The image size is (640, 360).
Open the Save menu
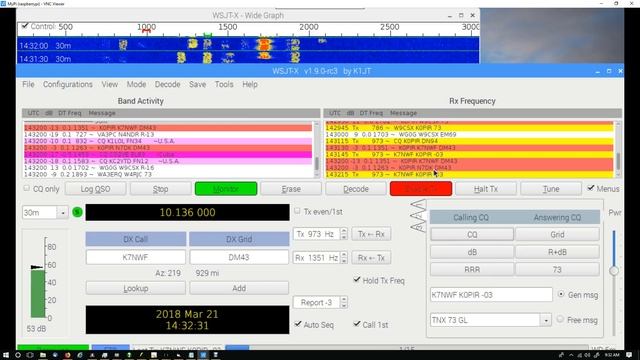point(197,84)
